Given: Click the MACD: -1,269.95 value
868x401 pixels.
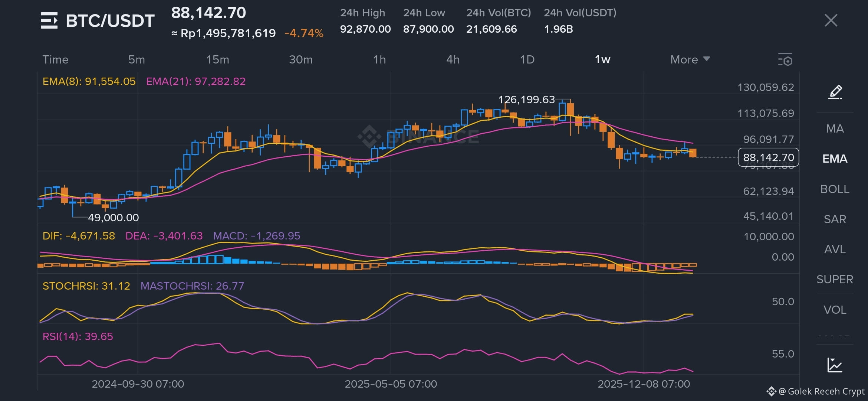Looking at the screenshot, I should point(257,236).
